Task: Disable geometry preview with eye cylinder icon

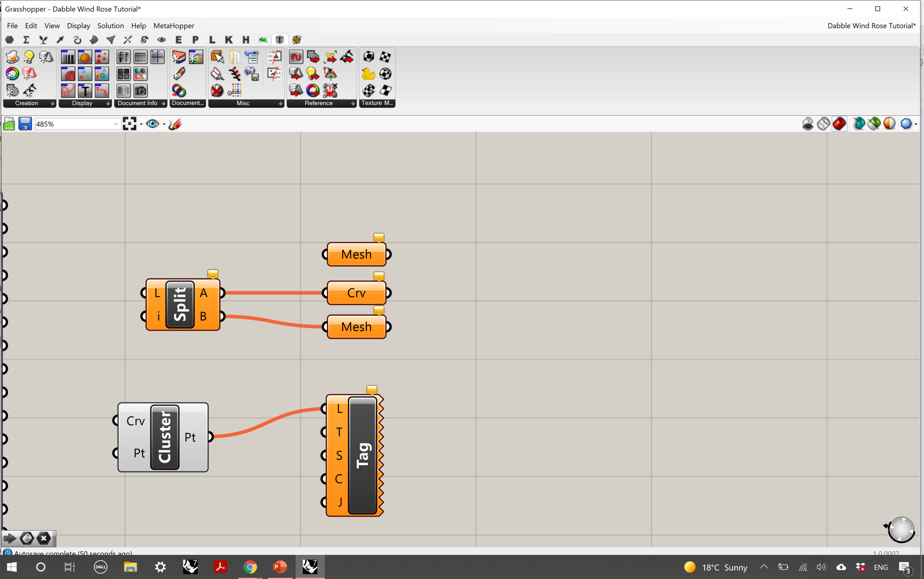Action: (808, 124)
